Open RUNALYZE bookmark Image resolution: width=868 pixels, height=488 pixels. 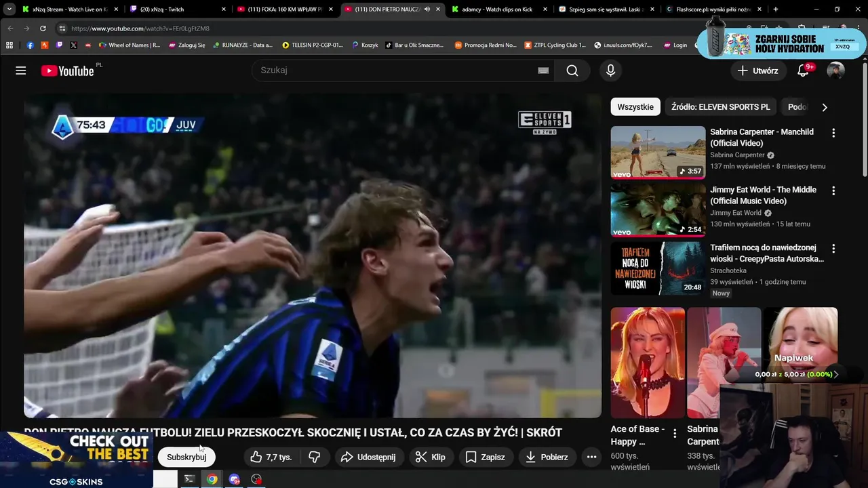243,45
